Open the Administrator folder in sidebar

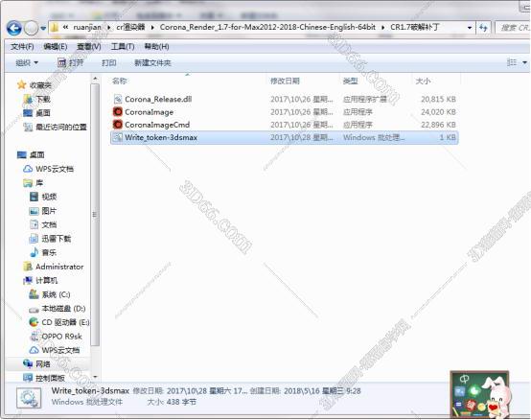tap(54, 267)
